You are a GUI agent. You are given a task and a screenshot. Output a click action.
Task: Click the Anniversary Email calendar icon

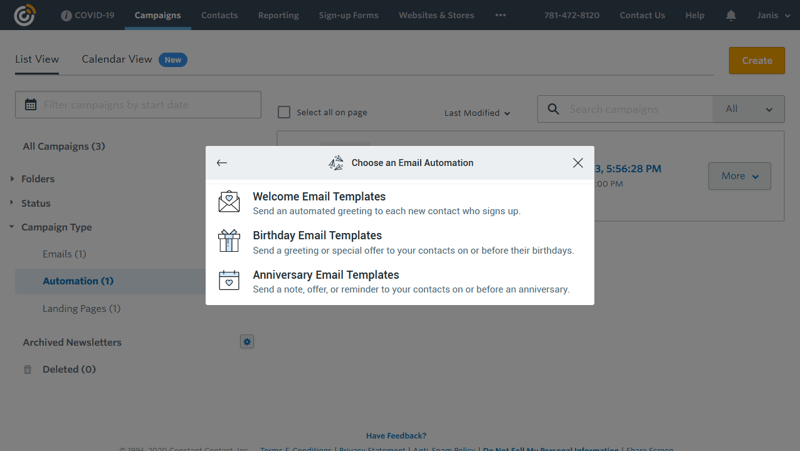tap(229, 280)
